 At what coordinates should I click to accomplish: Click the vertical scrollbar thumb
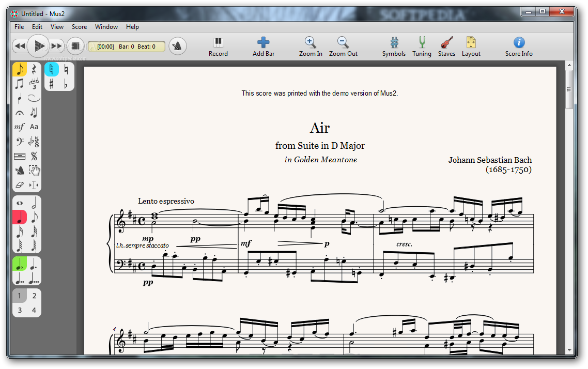point(569,89)
